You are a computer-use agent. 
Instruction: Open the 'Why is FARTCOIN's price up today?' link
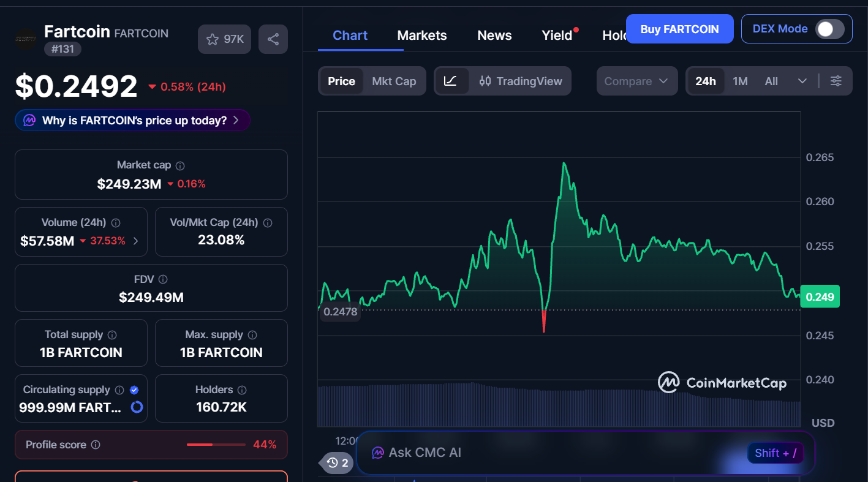point(132,120)
